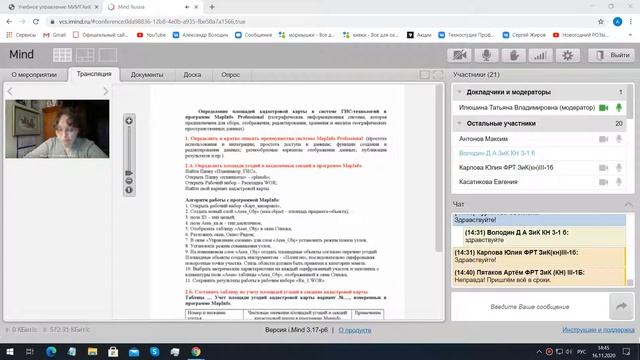Collapse the Чат panel chevron
Image resolution: width=640 pixels, height=360 pixels.
628,204
